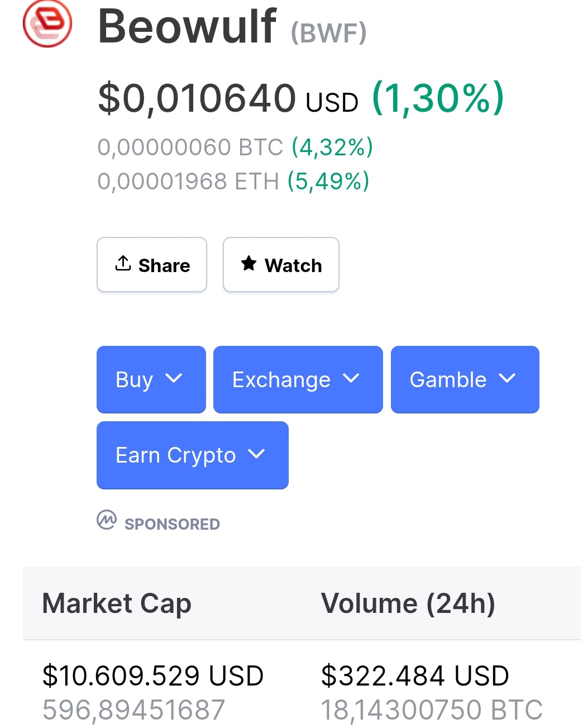Click the Exchange chevron arrow
The image size is (583, 728).
tap(351, 378)
